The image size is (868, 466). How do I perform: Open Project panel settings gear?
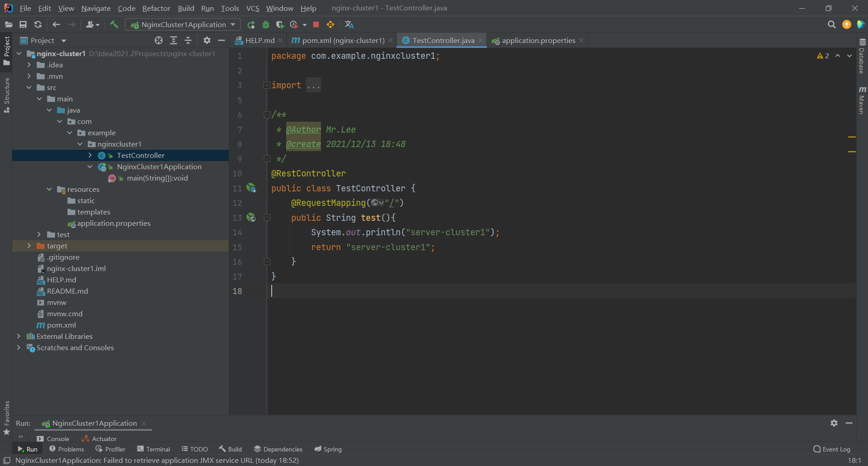click(x=207, y=40)
